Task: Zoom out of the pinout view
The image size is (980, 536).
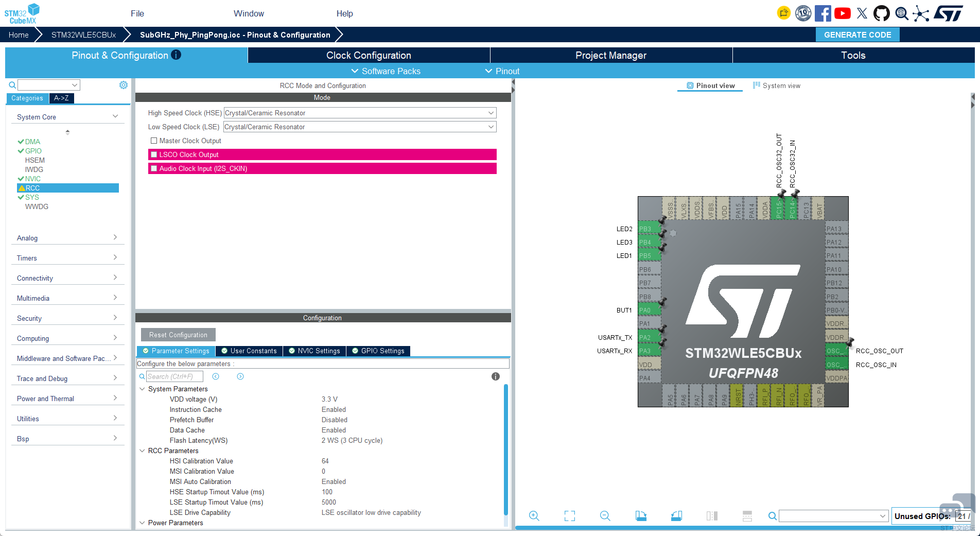Action: point(605,516)
